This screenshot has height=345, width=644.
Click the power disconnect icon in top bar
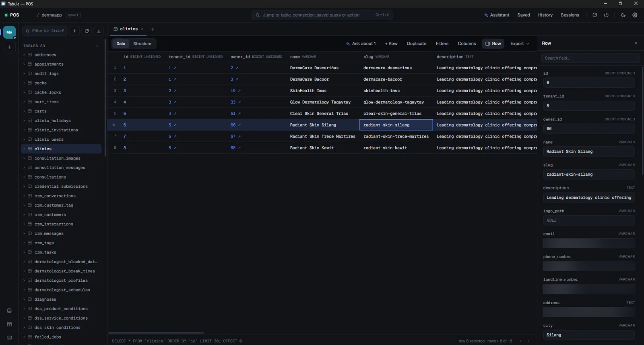click(606, 15)
